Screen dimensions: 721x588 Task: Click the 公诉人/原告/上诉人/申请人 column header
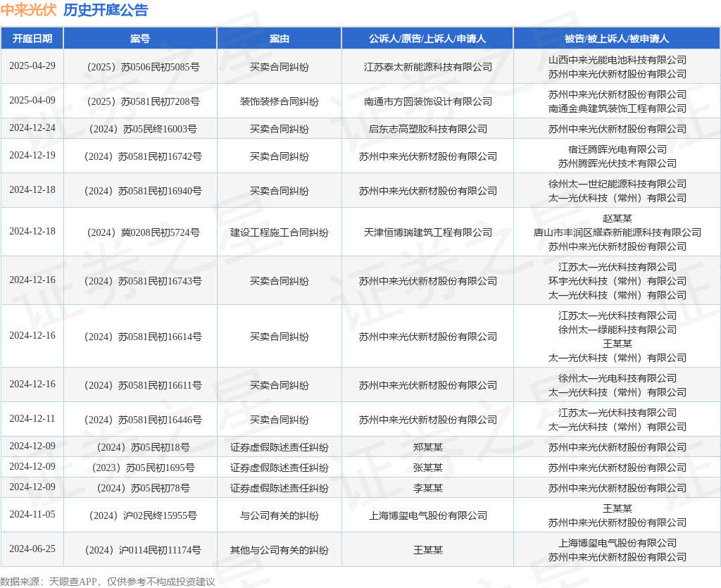(x=427, y=39)
